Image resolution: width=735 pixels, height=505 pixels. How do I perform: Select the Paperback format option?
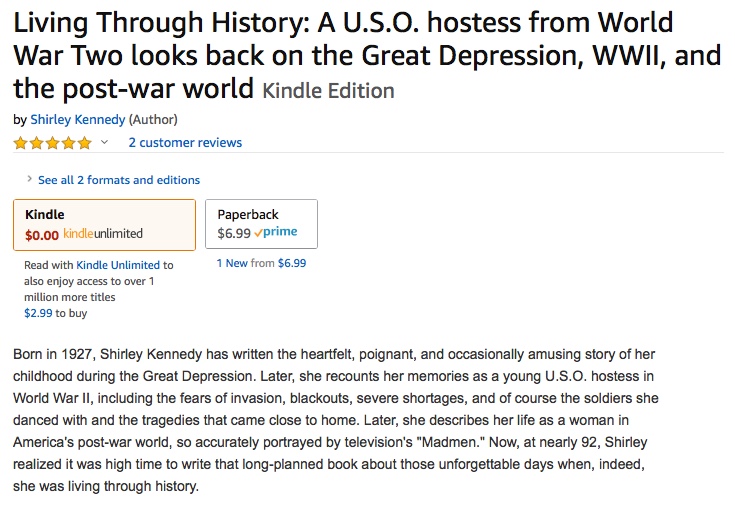click(x=261, y=224)
